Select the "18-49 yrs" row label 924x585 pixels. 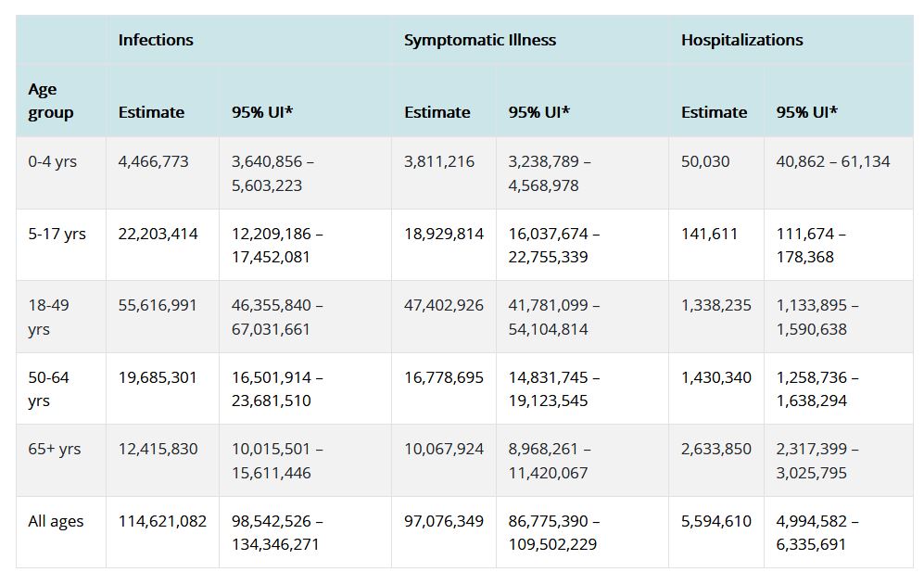point(49,317)
